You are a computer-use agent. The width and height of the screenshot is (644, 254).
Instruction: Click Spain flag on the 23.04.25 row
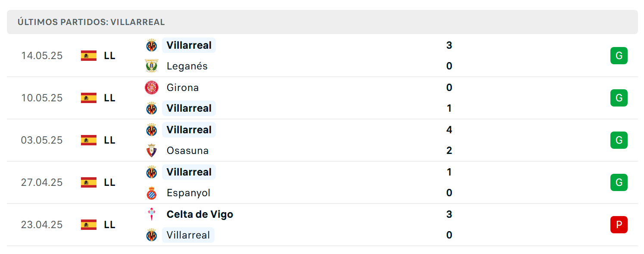coord(89,225)
